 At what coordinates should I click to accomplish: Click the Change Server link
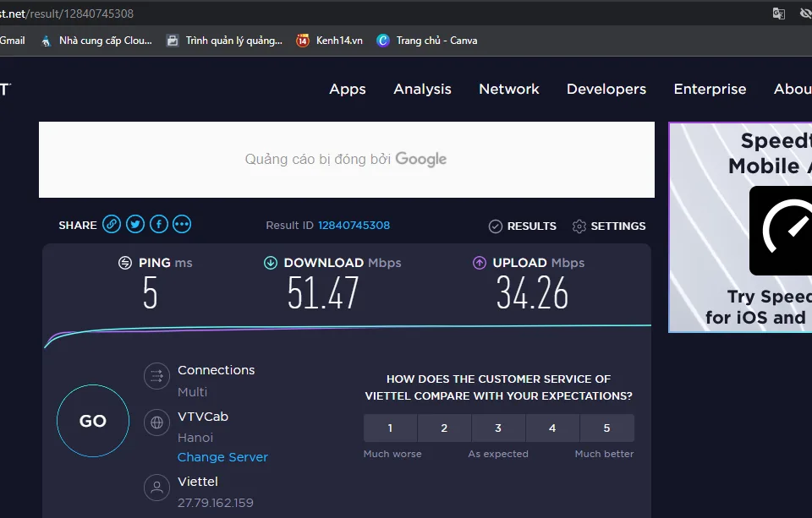222,457
